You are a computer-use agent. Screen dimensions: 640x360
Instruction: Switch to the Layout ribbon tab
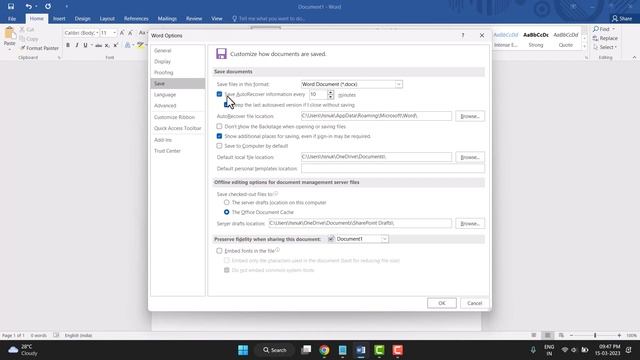point(107,19)
